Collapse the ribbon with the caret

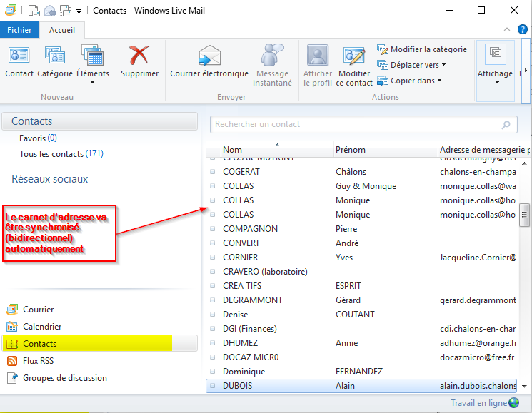(x=507, y=29)
